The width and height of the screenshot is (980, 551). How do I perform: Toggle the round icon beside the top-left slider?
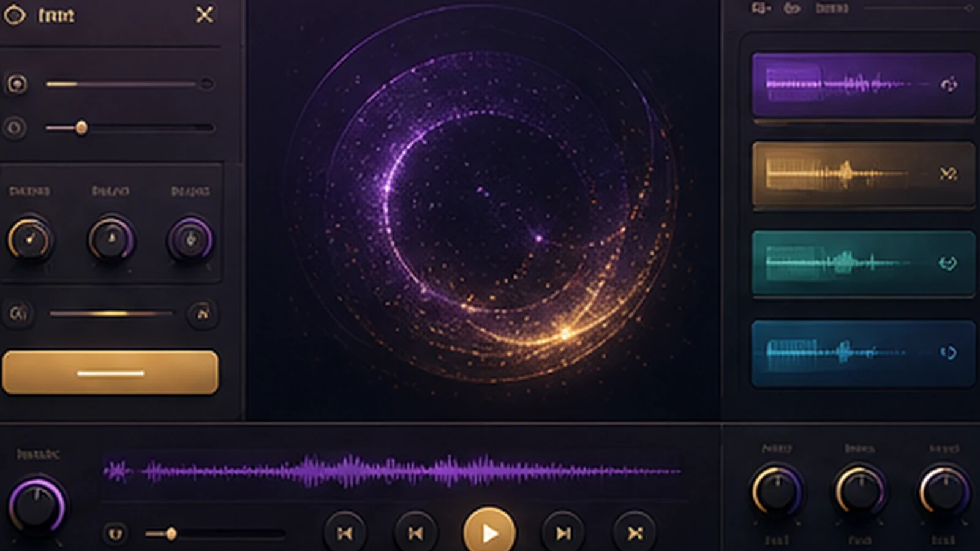tap(17, 83)
